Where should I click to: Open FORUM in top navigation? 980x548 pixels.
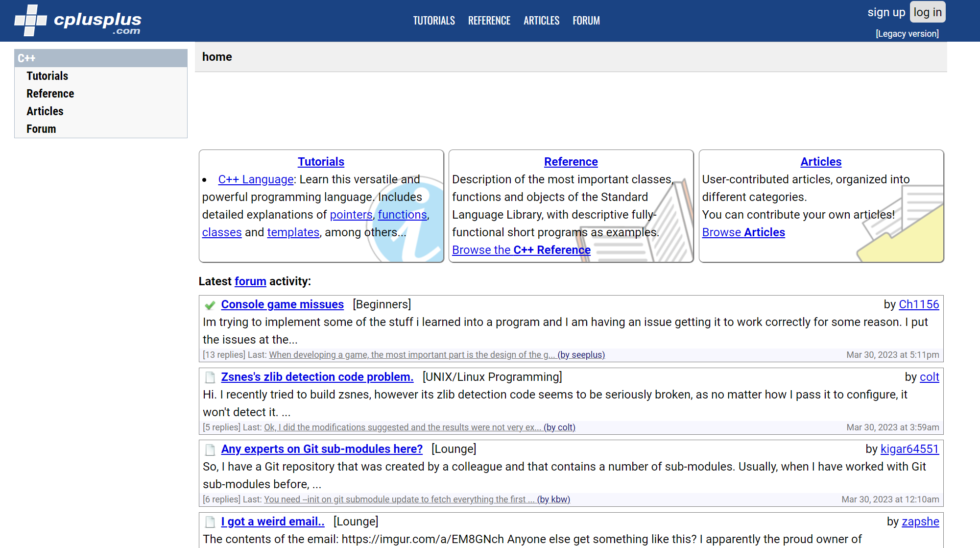point(586,21)
